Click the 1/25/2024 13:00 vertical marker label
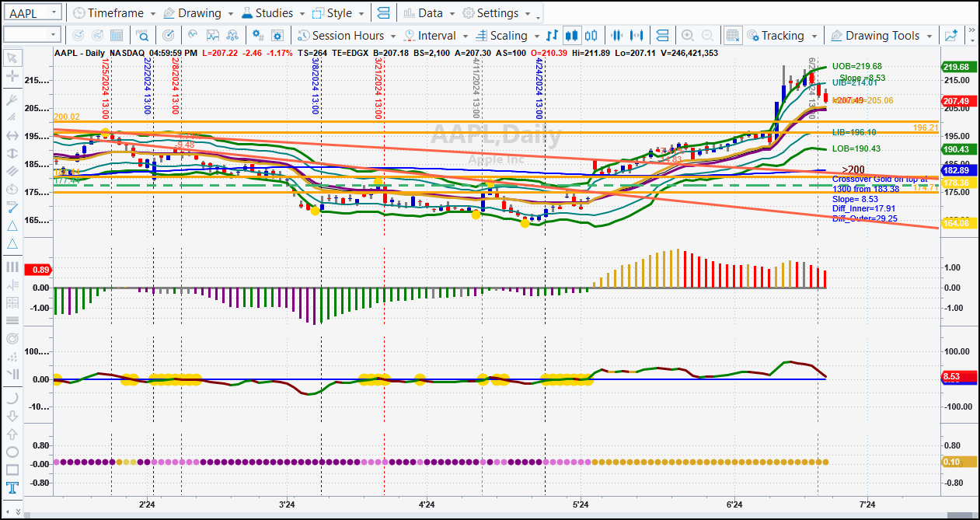 click(x=105, y=89)
